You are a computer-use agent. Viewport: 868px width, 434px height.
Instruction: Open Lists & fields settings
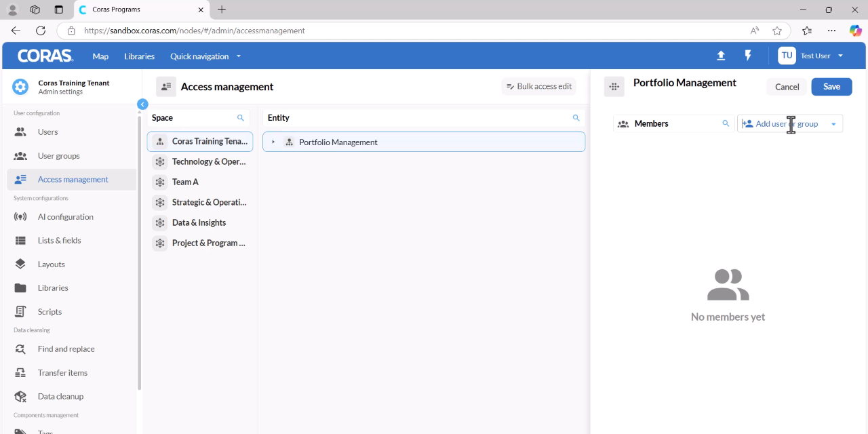[x=72, y=241]
